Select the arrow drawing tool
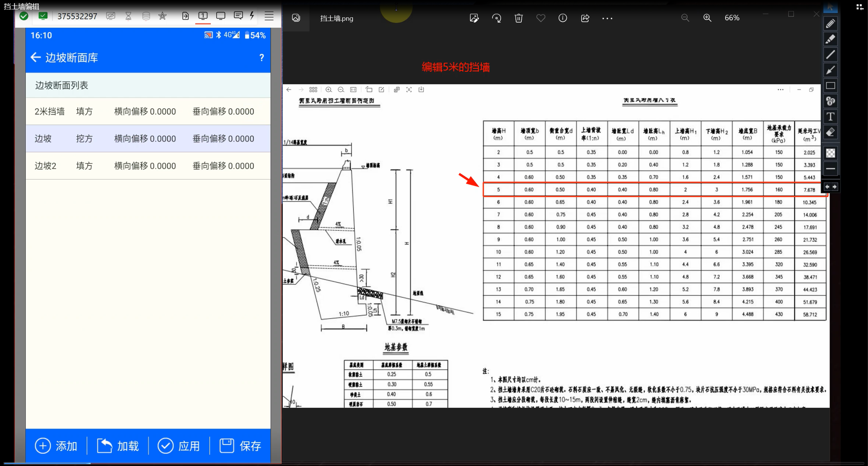Image resolution: width=868 pixels, height=466 pixels. pos(830,70)
